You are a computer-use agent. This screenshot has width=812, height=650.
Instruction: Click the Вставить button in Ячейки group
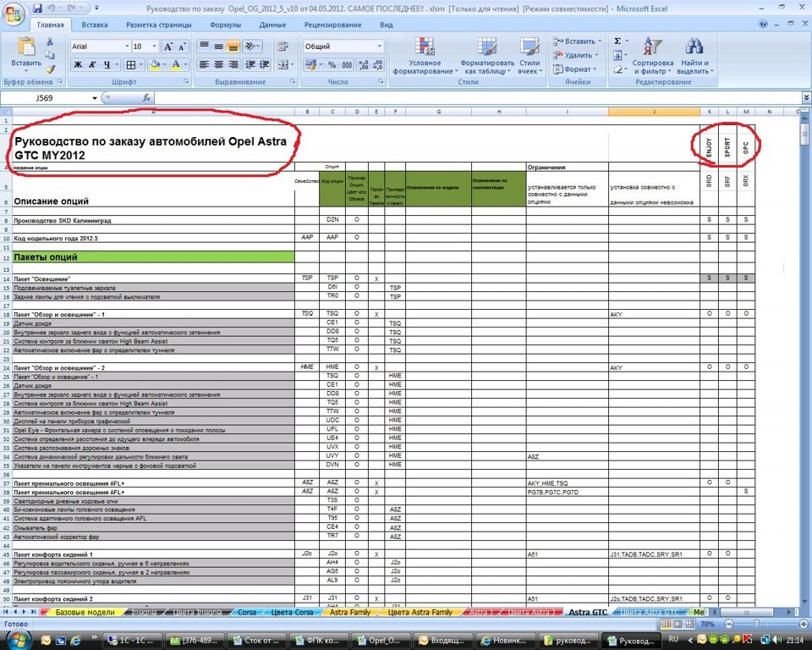point(578,41)
